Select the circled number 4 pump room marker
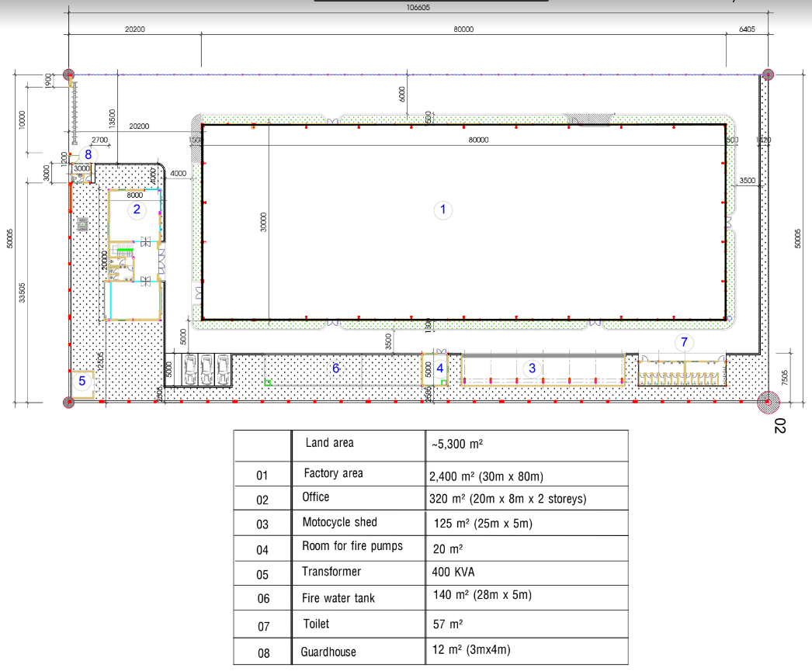 pos(439,368)
